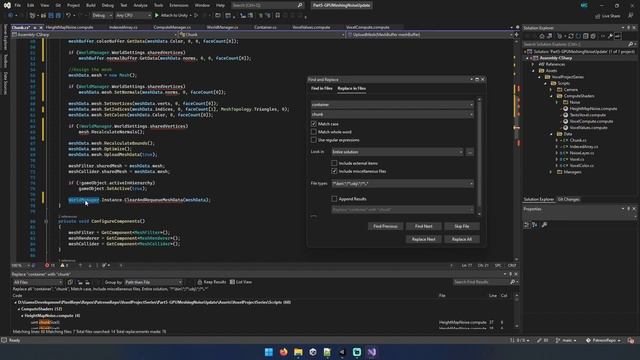The height and width of the screenshot is (360, 640).
Task: Open the Extensions menu
Action: point(179,5)
